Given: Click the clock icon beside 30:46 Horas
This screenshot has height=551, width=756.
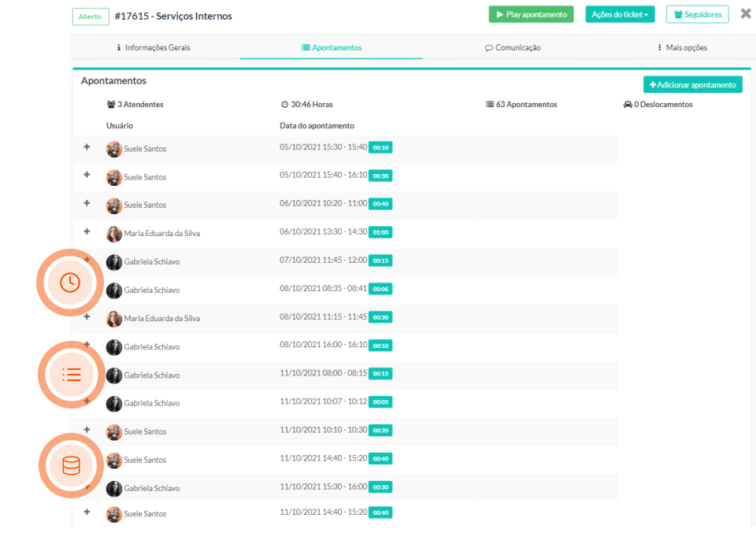Looking at the screenshot, I should coord(285,104).
